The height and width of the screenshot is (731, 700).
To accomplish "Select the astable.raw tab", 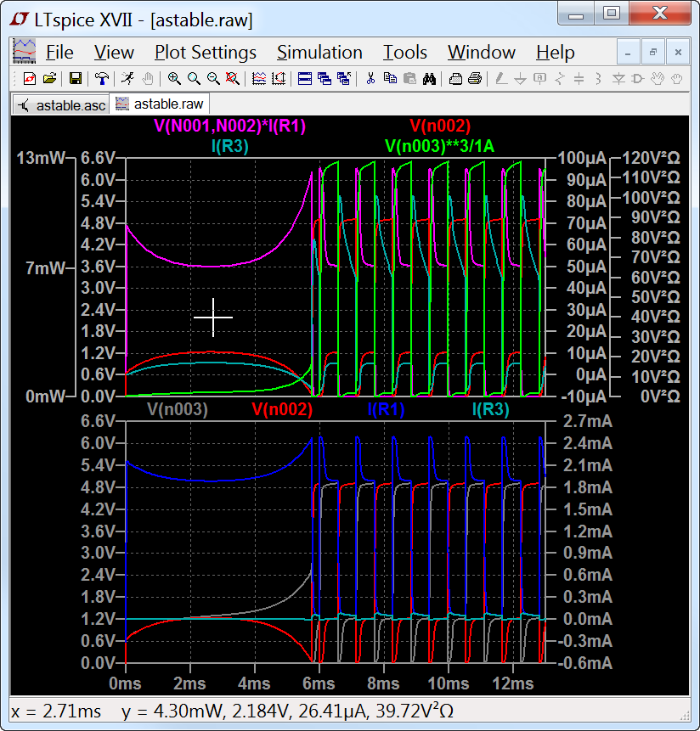I will 160,104.
